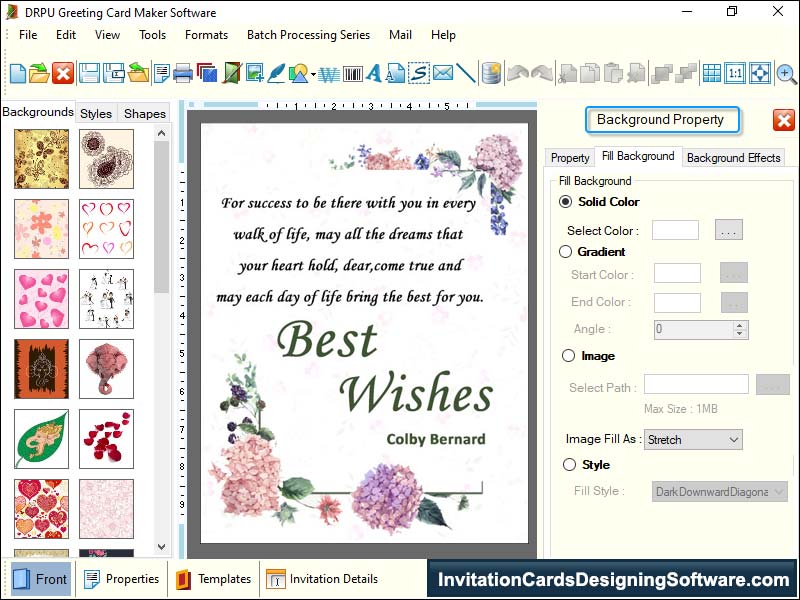The width and height of the screenshot is (800, 600).
Task: Open the Barcode tool icon
Action: click(x=351, y=73)
